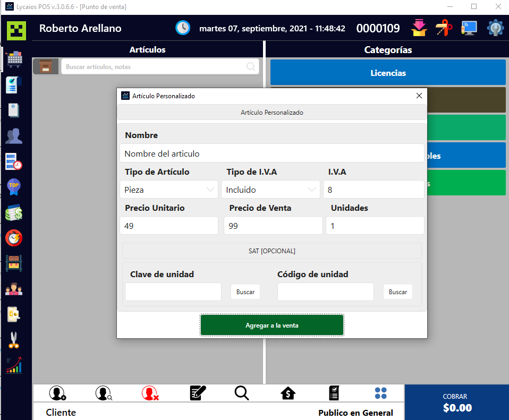Open the money bills sidebar icon
The width and height of the screenshot is (509, 420).
[x=14, y=212]
